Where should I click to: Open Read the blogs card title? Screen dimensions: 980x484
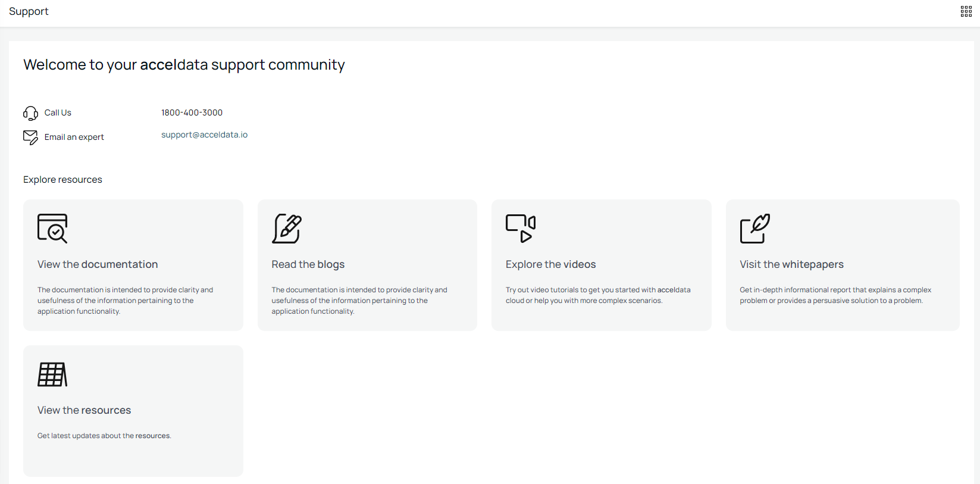click(x=308, y=264)
